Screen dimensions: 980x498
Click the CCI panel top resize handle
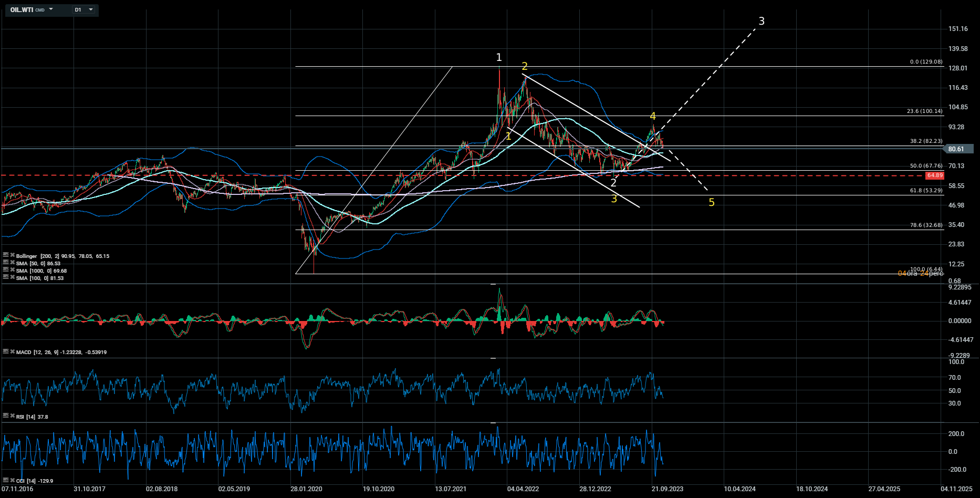pos(493,422)
